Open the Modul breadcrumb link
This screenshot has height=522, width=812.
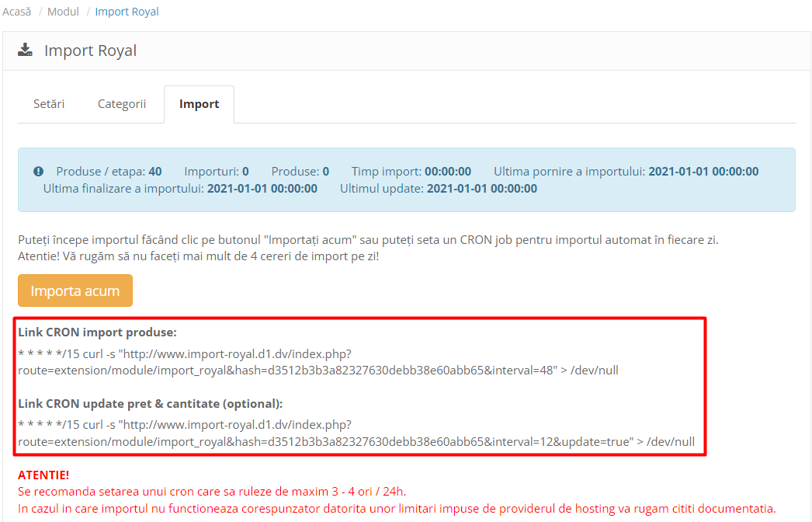(63, 12)
